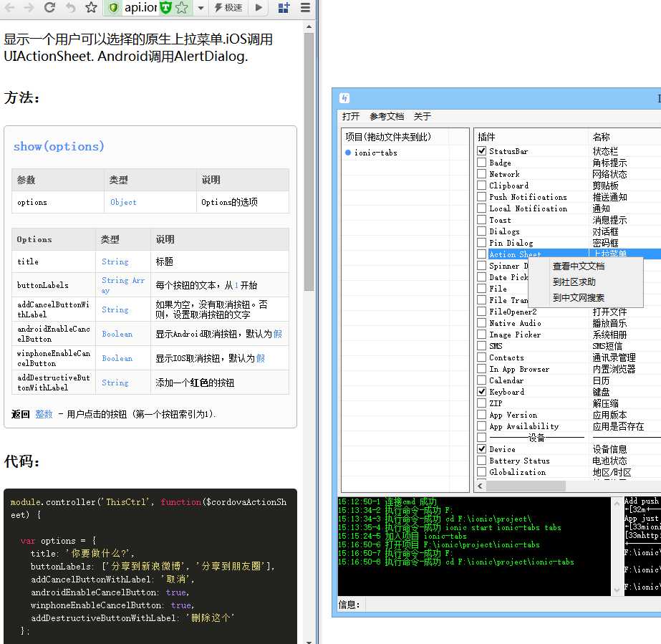Check the Dialogs plugin checkbox

(481, 231)
